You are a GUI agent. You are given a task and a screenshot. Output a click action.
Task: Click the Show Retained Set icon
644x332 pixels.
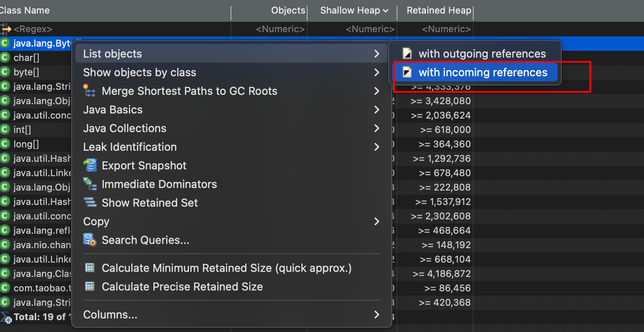(89, 203)
